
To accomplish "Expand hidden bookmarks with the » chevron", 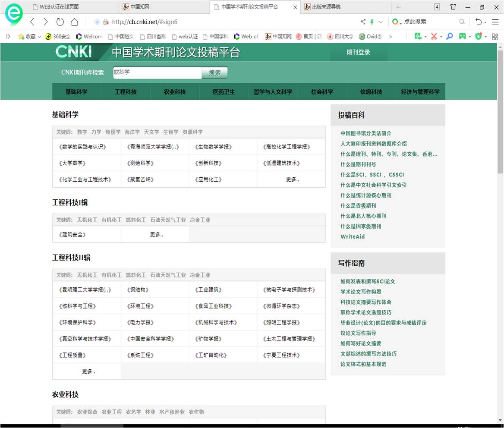I will [x=391, y=37].
